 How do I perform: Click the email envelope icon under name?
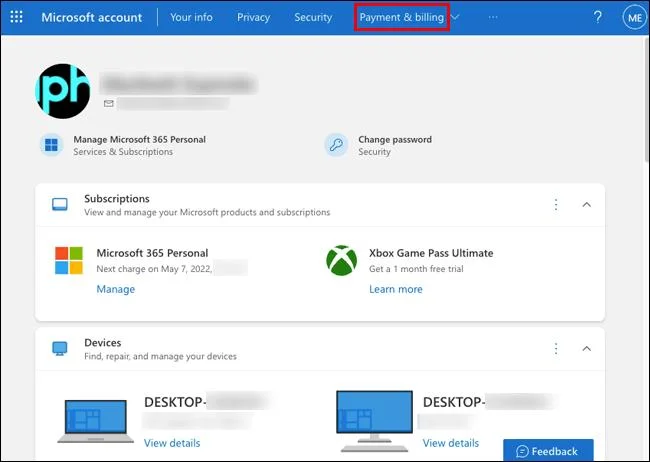coord(109,103)
